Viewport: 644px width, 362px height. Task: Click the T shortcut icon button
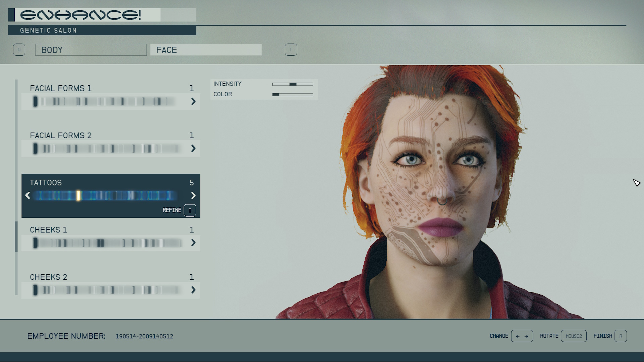pyautogui.click(x=290, y=50)
